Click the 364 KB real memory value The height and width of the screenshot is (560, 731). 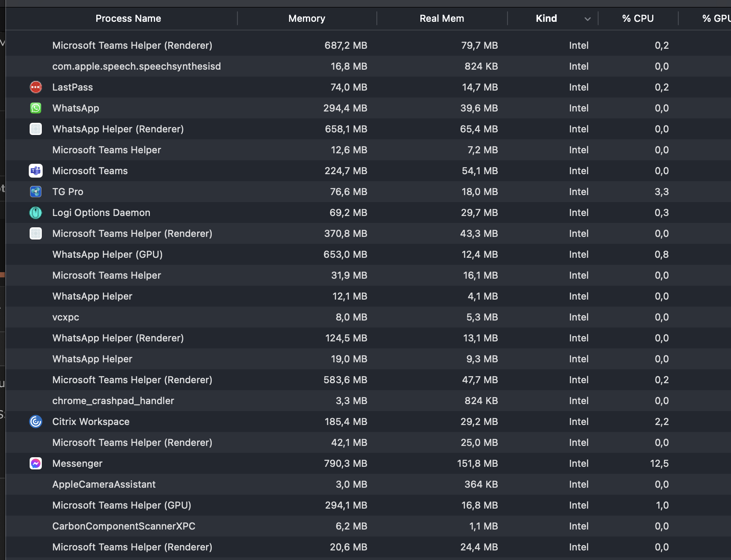481,484
